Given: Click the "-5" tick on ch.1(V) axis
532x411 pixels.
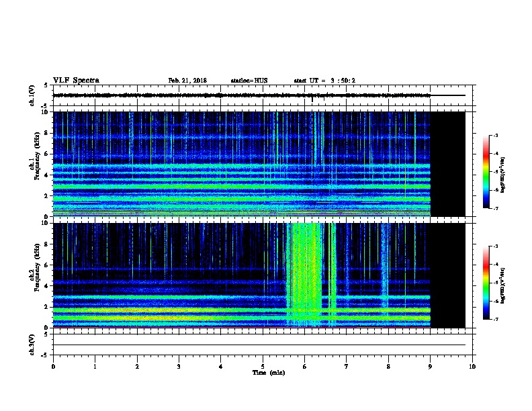Looking at the screenshot, I should 45,106.
